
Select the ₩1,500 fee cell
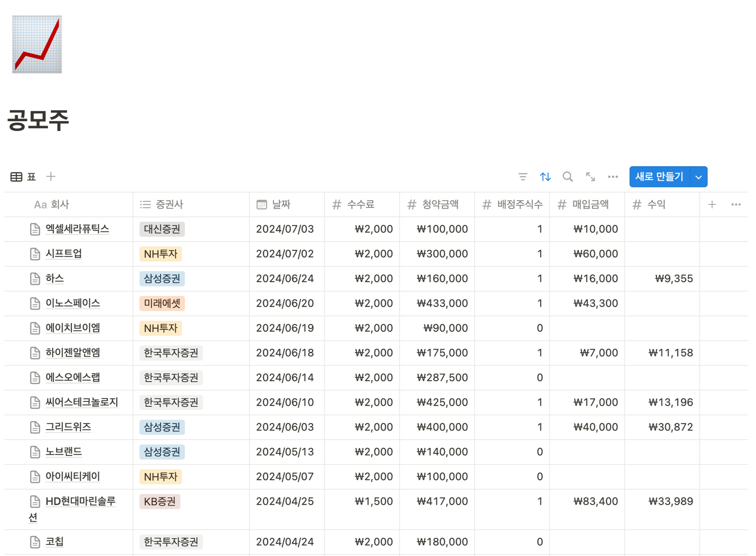[362, 509]
